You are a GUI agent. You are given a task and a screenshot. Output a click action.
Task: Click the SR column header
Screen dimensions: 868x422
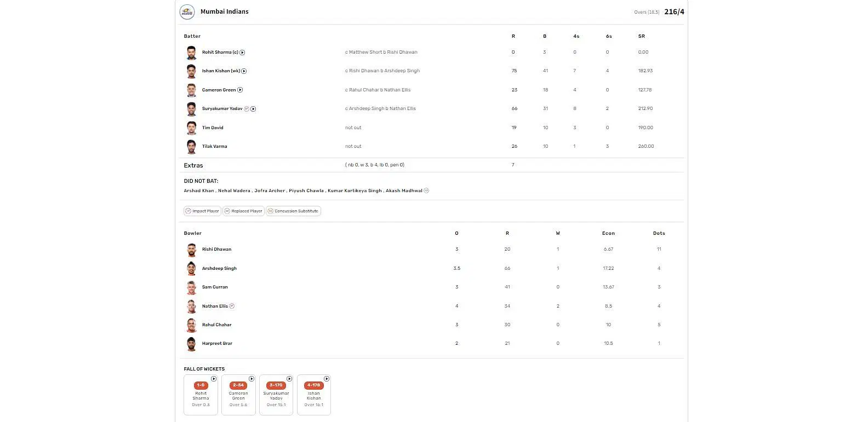tap(642, 36)
